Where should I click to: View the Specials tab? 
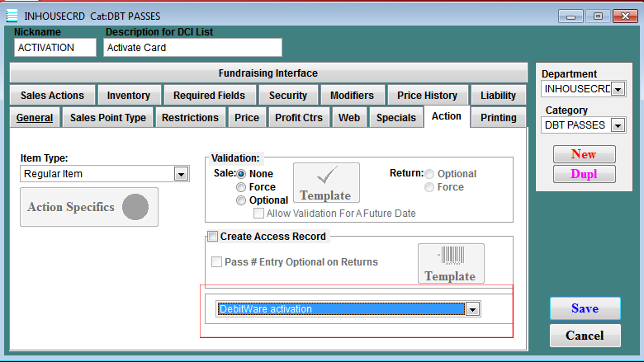click(x=396, y=118)
